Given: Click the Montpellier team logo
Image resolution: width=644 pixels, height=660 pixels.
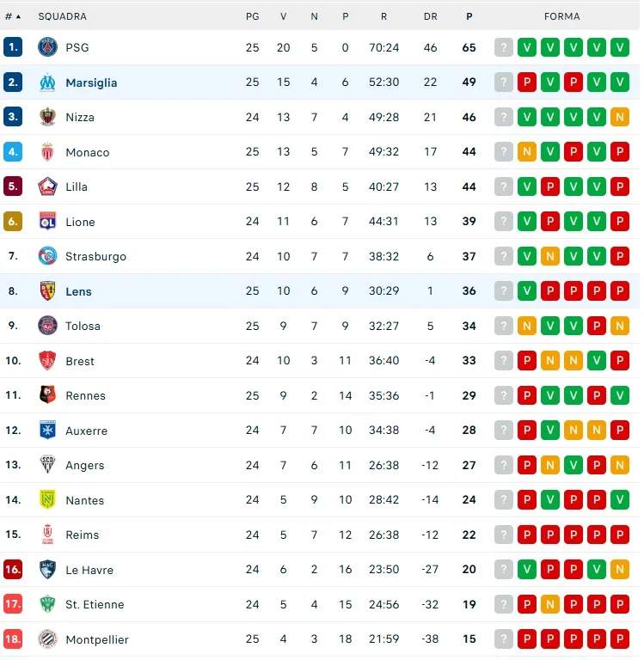Looking at the screenshot, I should point(47,639).
